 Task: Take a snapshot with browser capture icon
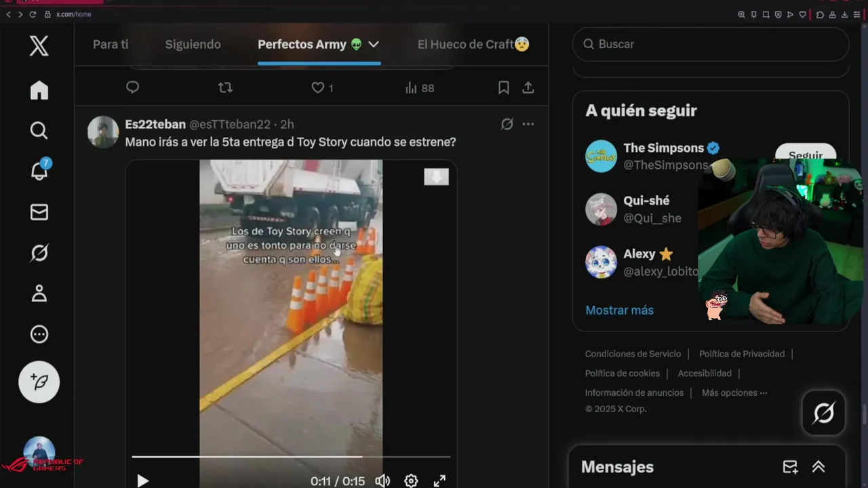coord(766,14)
